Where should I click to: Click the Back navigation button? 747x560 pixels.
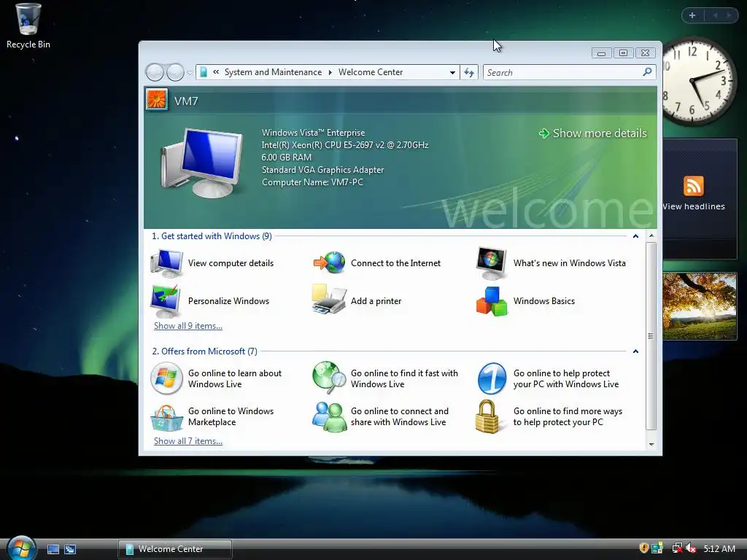[155, 72]
